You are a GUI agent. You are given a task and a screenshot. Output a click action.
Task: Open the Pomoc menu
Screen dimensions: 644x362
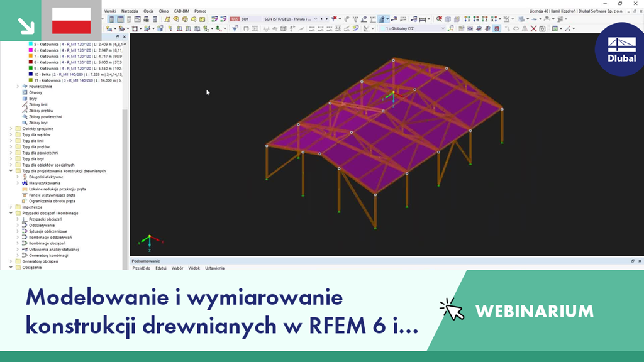point(200,11)
